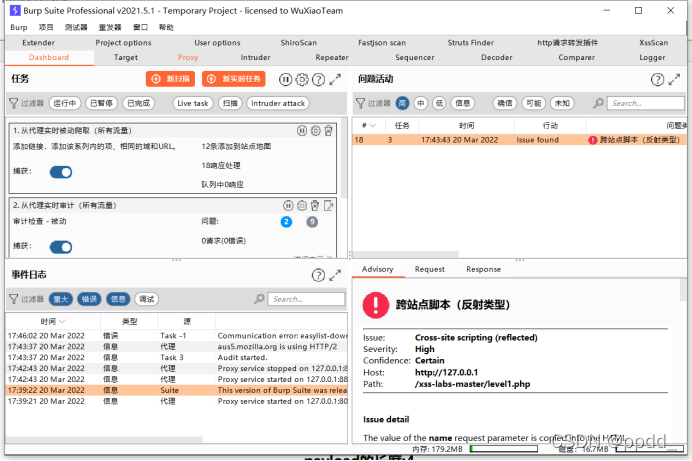Expand the 问题活动 panel
This screenshot has width=692, height=461.
pyautogui.click(x=674, y=79)
